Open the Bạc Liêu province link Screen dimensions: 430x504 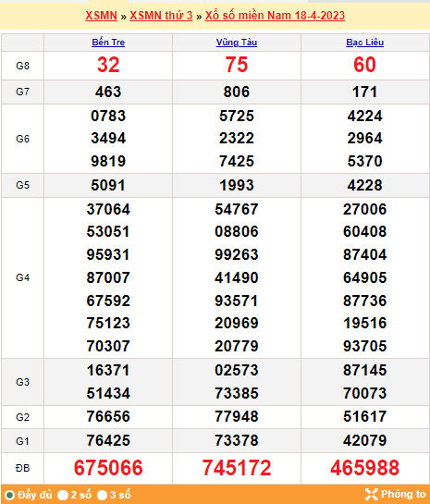tap(364, 43)
